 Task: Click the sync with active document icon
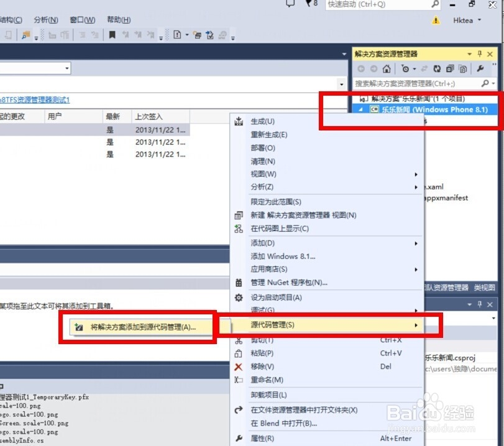pos(424,69)
